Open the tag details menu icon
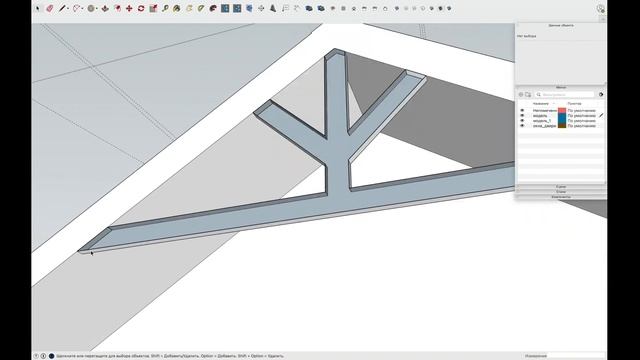640x360 pixels. click(x=601, y=95)
